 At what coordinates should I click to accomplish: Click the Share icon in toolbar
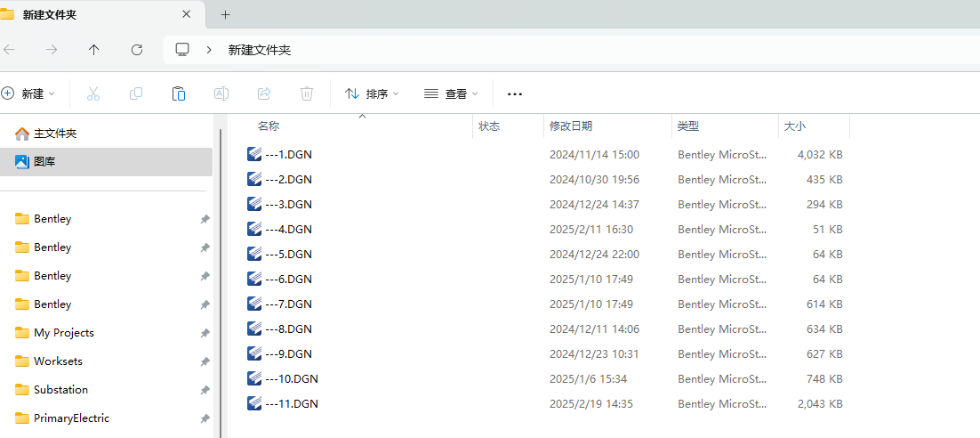click(264, 93)
